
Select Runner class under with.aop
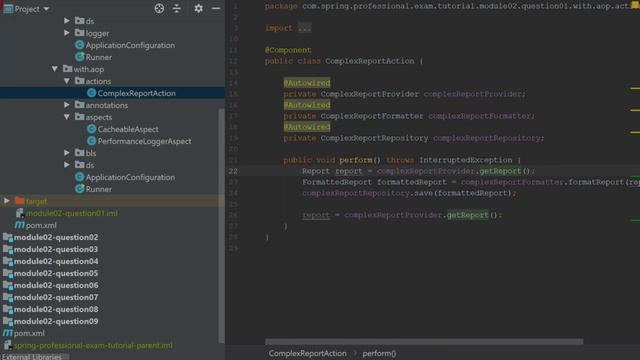click(99, 189)
